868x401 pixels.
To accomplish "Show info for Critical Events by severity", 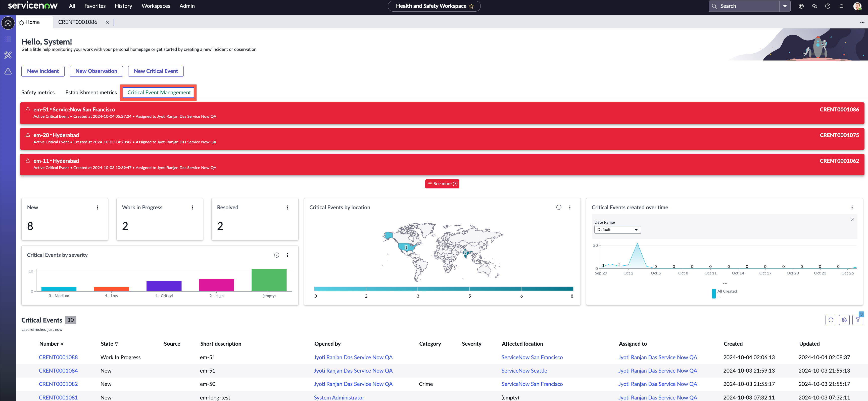I will click(x=277, y=255).
